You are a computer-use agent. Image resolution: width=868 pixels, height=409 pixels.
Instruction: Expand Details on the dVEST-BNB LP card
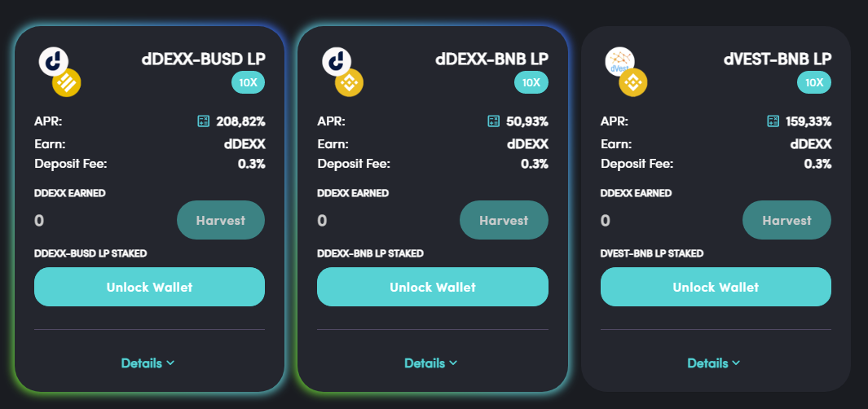point(714,363)
